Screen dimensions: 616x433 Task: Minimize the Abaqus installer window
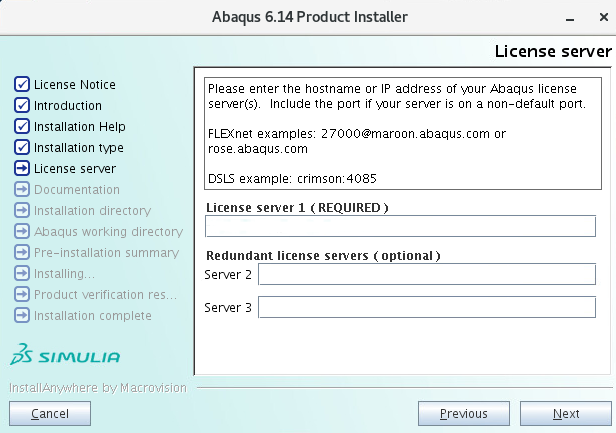pyautogui.click(x=570, y=18)
